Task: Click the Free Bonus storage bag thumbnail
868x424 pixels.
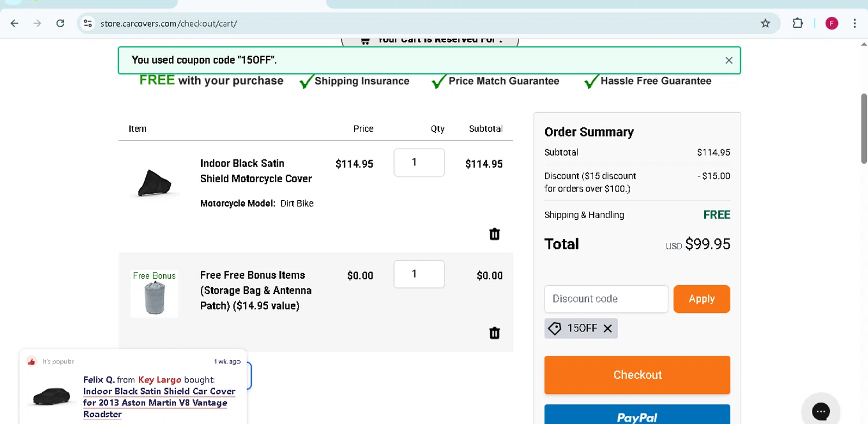Action: coord(155,294)
